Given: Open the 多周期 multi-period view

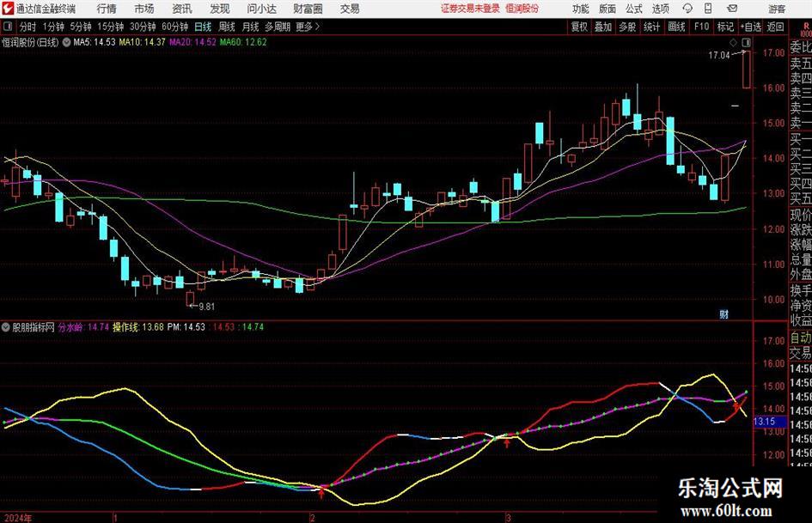Looking at the screenshot, I should (x=278, y=27).
